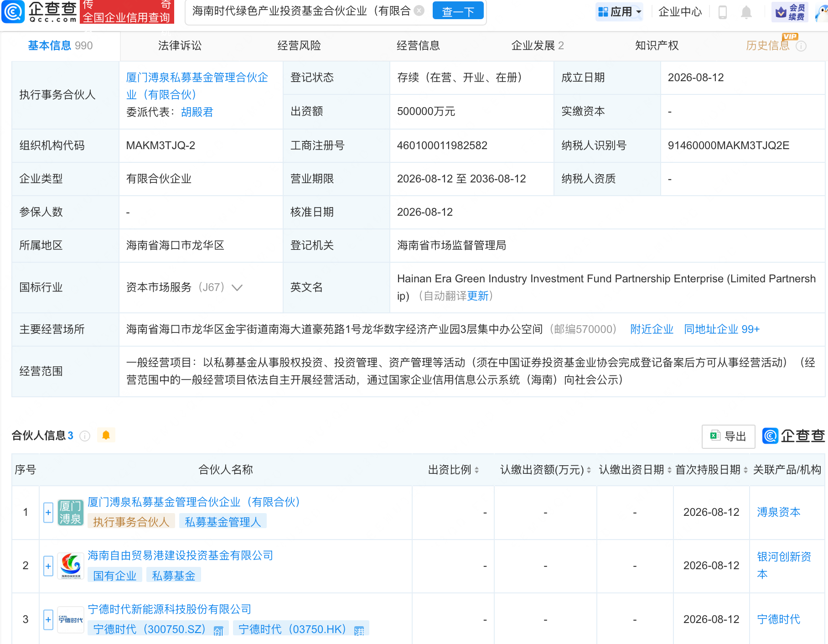Image resolution: width=828 pixels, height=644 pixels.
Task: Expand the 国标行业 资本市场服务 chevron
Action: pos(237,288)
